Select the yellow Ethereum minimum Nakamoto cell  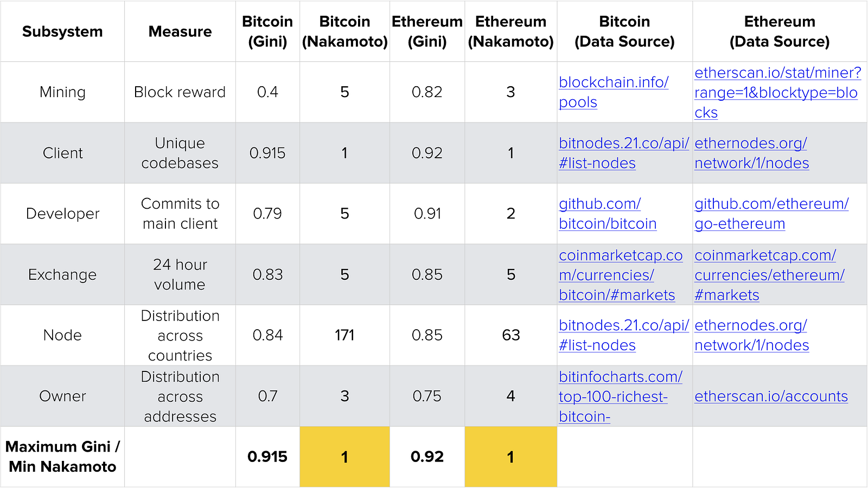pos(510,457)
